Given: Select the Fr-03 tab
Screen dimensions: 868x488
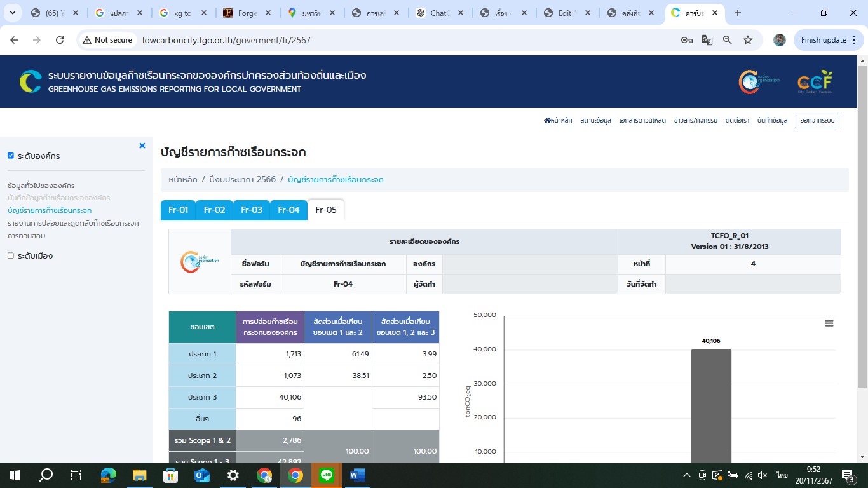Looking at the screenshot, I should click(252, 210).
